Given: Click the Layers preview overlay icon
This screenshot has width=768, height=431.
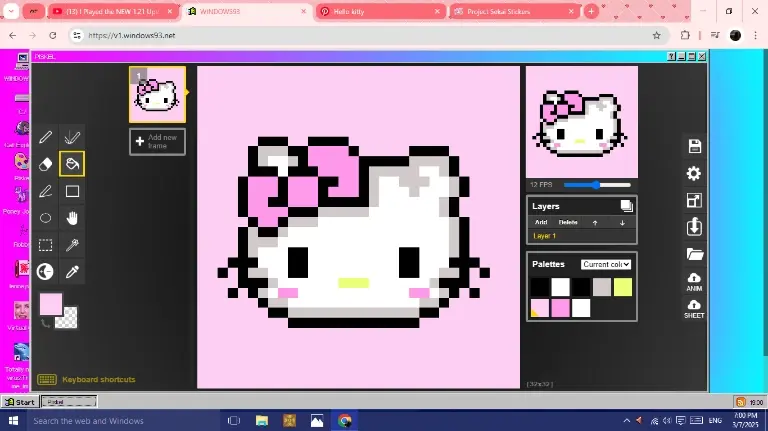Looking at the screenshot, I should pos(626,206).
